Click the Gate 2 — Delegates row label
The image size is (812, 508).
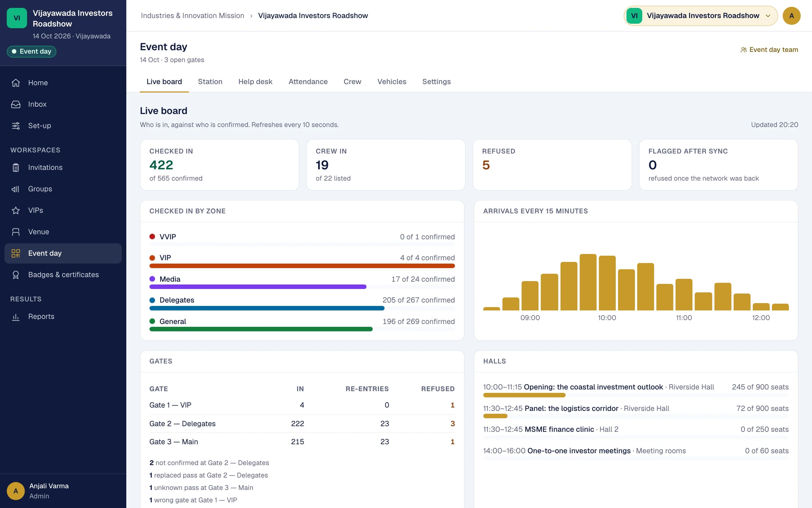click(x=182, y=424)
